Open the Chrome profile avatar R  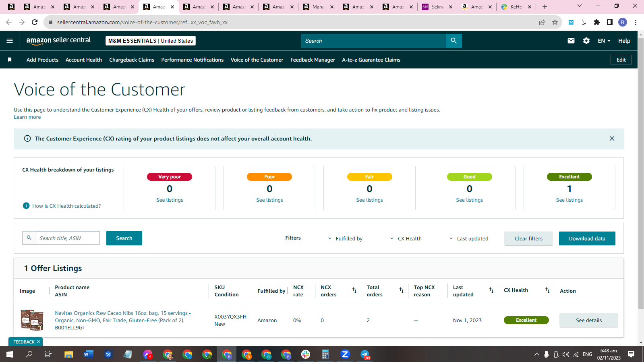[x=623, y=22]
